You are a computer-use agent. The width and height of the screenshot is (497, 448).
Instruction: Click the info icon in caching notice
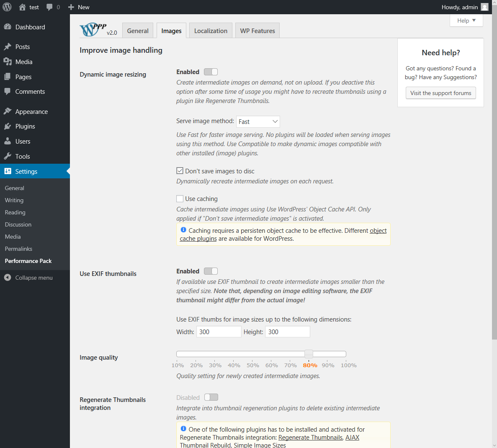(183, 229)
